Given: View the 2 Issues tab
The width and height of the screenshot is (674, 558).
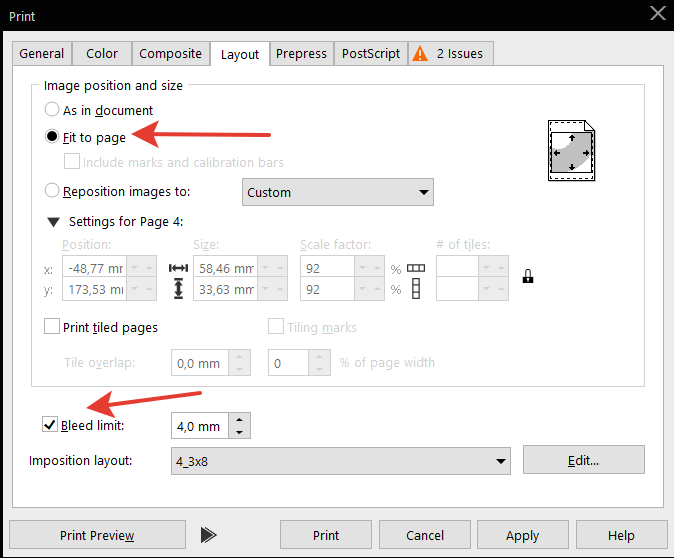Looking at the screenshot, I should point(450,54).
